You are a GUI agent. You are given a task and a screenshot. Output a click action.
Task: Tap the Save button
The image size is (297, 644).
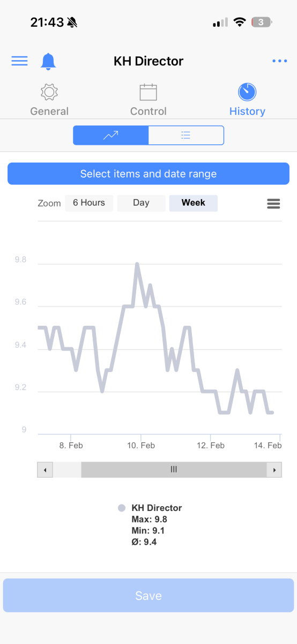148,596
